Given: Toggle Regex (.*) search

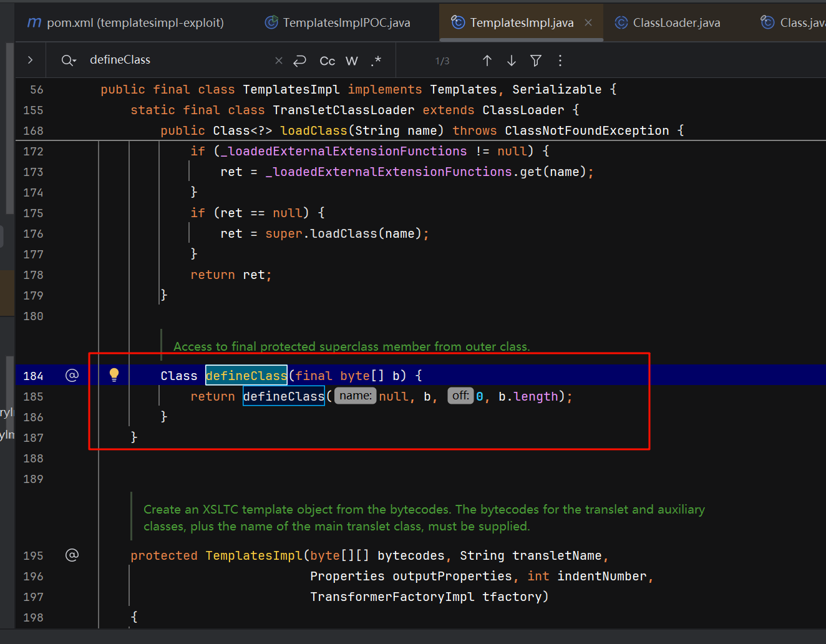Looking at the screenshot, I should point(376,61).
